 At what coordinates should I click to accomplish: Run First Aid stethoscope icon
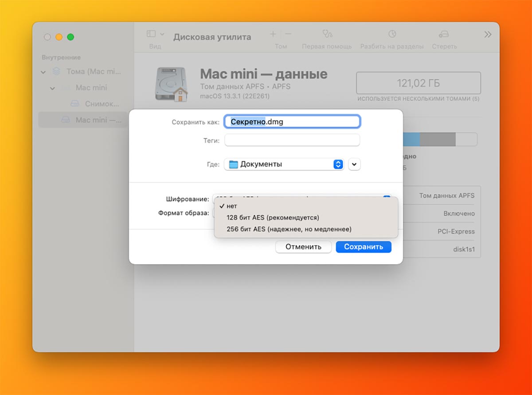point(327,34)
